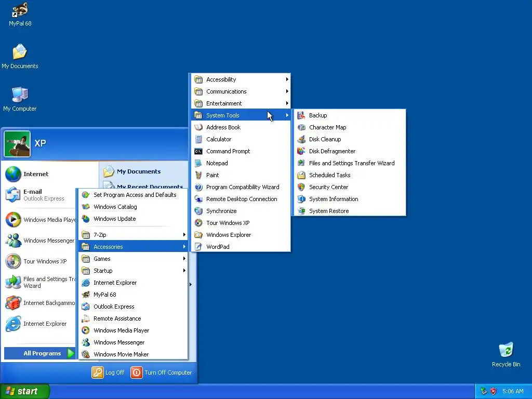Screen dimensions: 532x399
Task: Expand the Startup folder
Action: (133, 270)
